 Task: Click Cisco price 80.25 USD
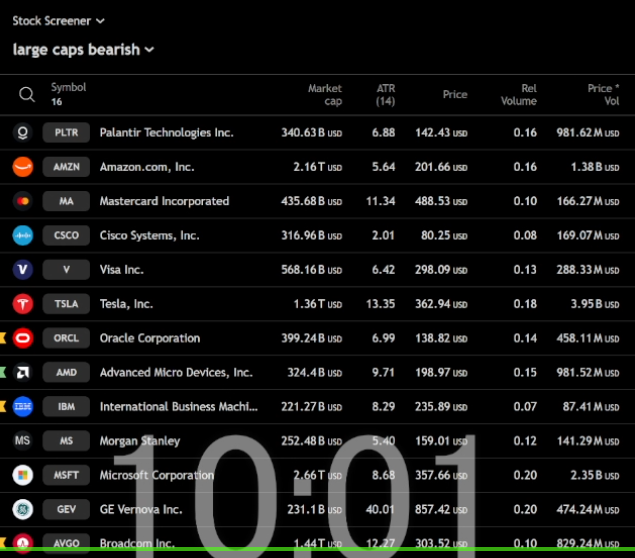(x=444, y=236)
